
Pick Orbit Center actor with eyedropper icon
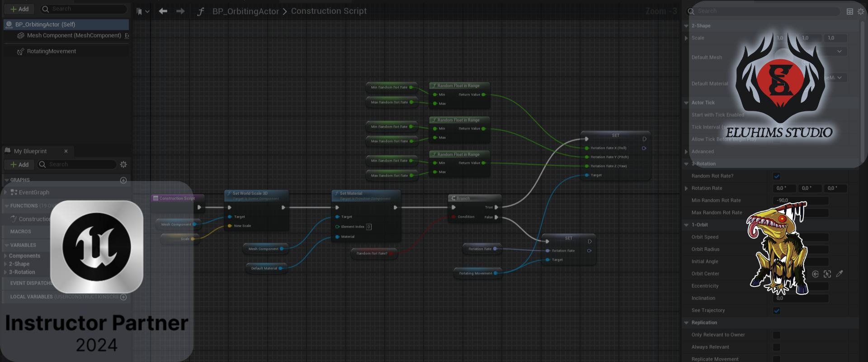pyautogui.click(x=840, y=274)
